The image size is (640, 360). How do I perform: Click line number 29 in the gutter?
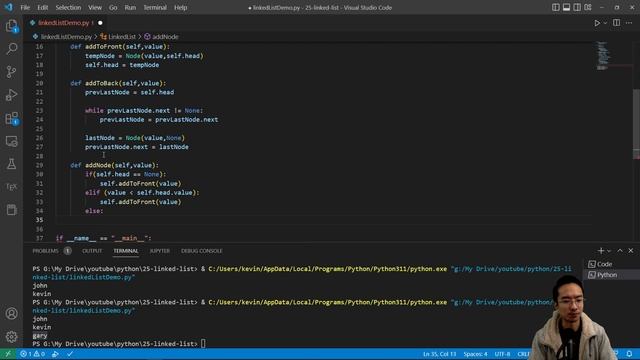pyautogui.click(x=39, y=165)
